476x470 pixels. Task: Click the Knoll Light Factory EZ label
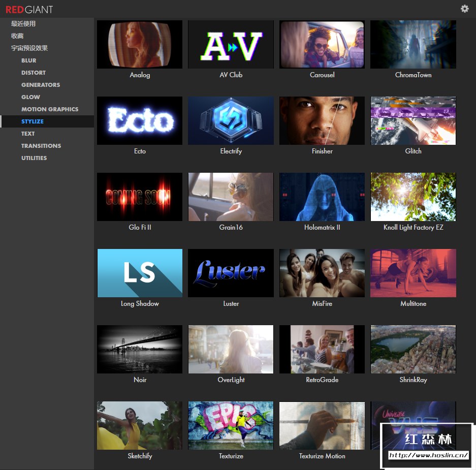[x=413, y=228]
